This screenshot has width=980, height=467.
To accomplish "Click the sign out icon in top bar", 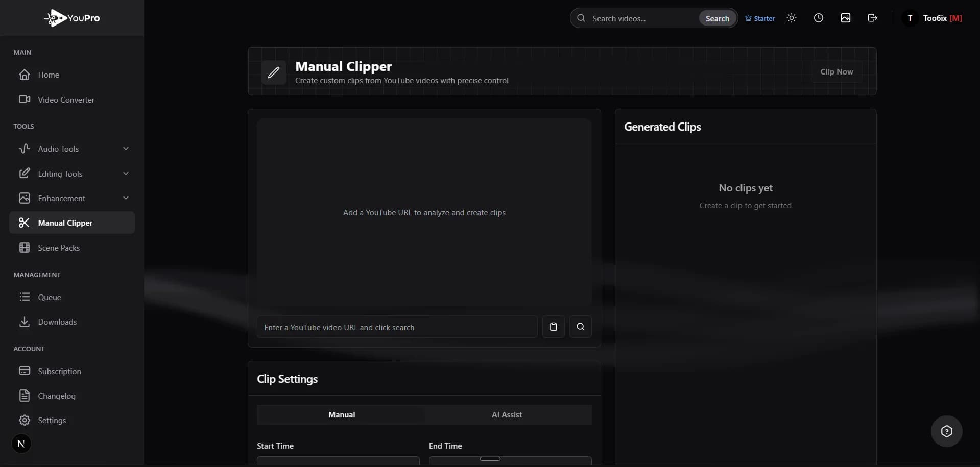I will coord(872,18).
